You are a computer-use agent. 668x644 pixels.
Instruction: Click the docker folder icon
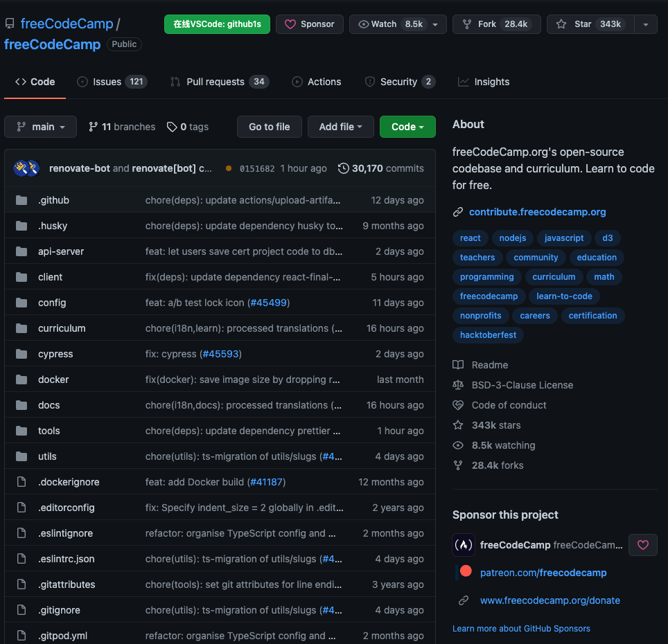coord(21,379)
